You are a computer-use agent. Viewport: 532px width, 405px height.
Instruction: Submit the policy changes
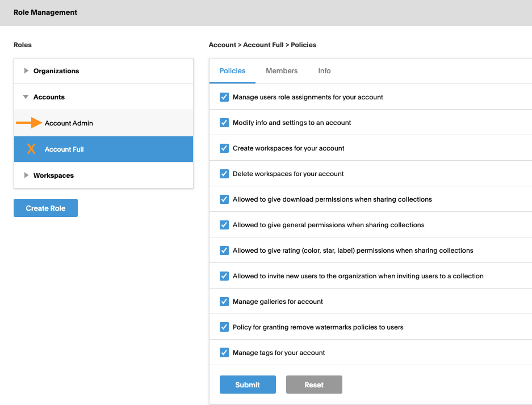click(248, 385)
